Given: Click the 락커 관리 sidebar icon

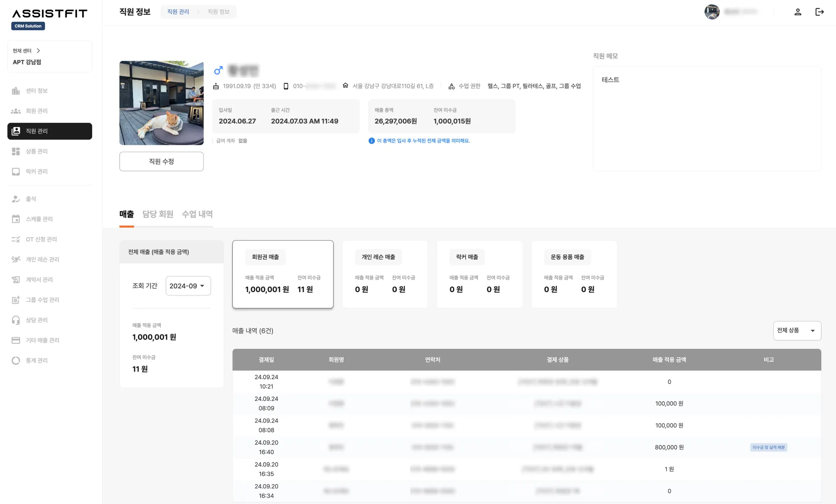Looking at the screenshot, I should pyautogui.click(x=16, y=172).
